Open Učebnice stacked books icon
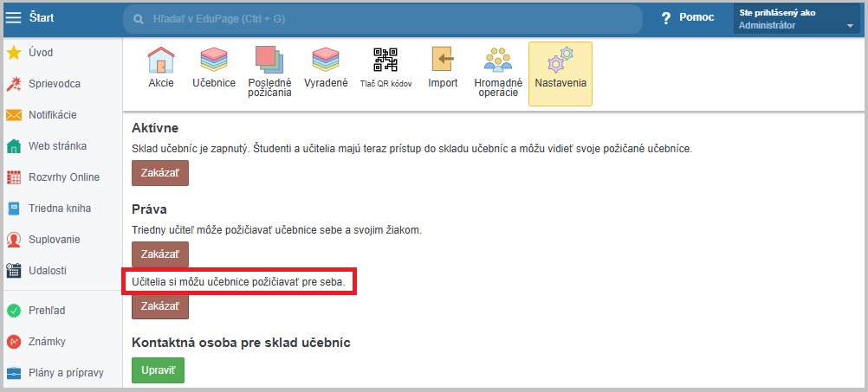Viewport: 868px width, 392px height. pyautogui.click(x=214, y=61)
